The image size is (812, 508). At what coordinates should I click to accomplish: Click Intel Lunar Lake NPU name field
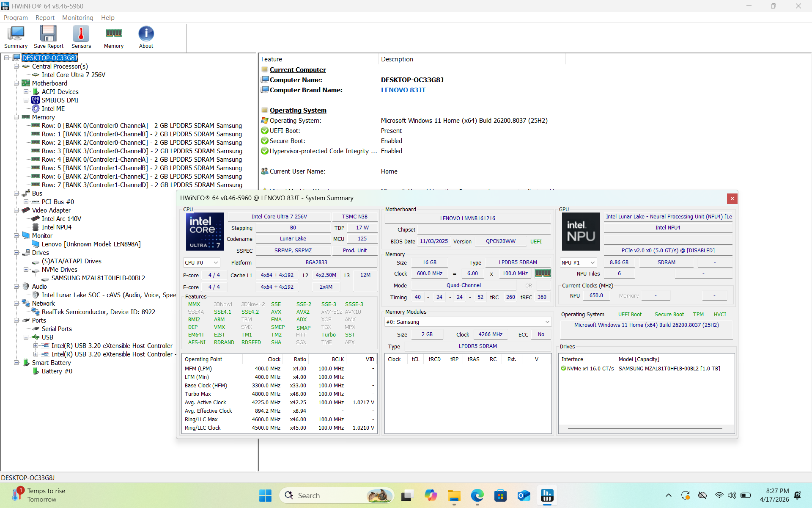click(x=668, y=217)
